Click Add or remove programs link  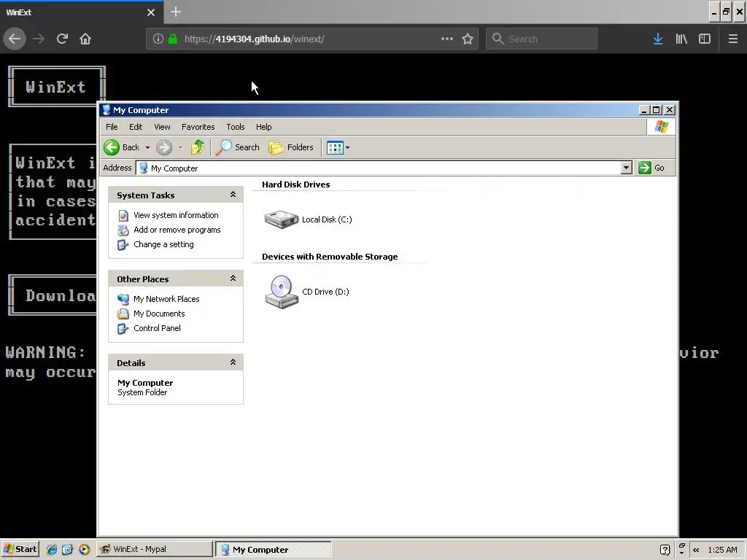tap(177, 230)
